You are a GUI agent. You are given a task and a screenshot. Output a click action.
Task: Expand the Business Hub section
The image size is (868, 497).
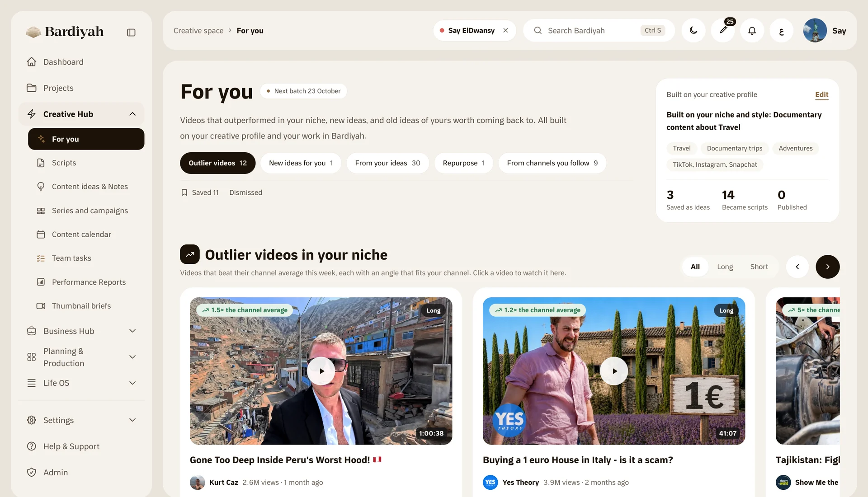82,331
